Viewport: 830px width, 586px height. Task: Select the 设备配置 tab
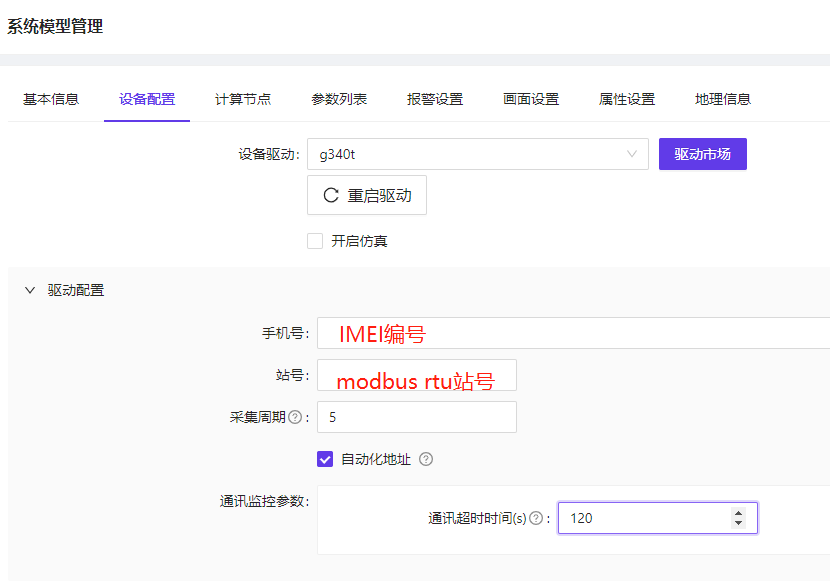pyautogui.click(x=147, y=99)
